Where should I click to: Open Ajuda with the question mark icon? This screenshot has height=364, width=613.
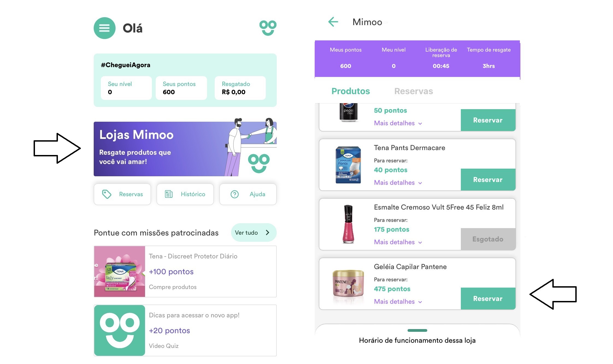[x=248, y=194]
